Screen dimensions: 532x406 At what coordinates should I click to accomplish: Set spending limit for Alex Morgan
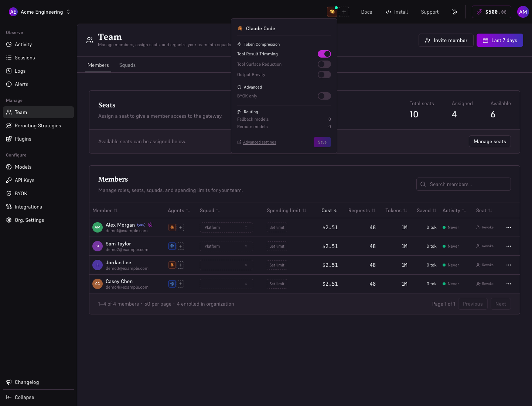point(277,227)
